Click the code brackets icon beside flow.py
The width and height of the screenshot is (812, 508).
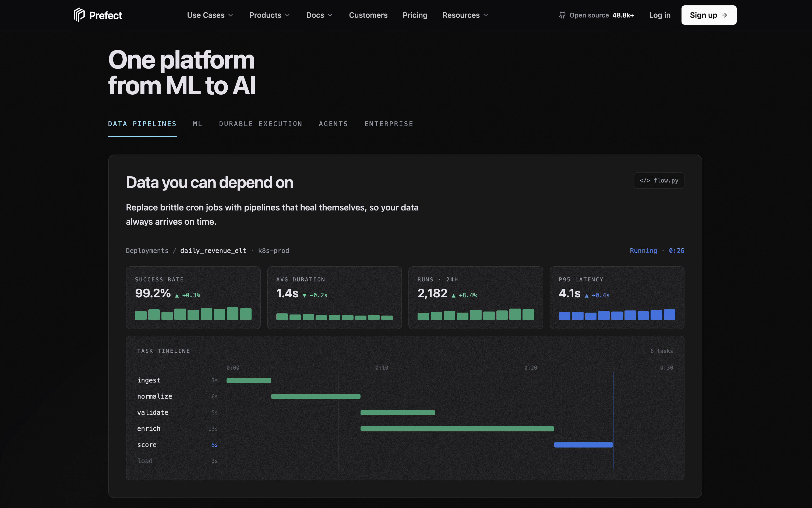coord(645,180)
